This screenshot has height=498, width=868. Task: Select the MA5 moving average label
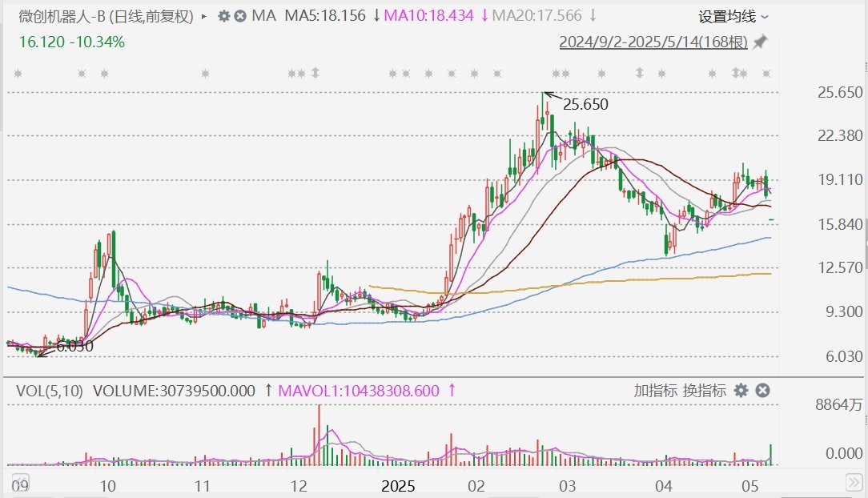[x=325, y=16]
